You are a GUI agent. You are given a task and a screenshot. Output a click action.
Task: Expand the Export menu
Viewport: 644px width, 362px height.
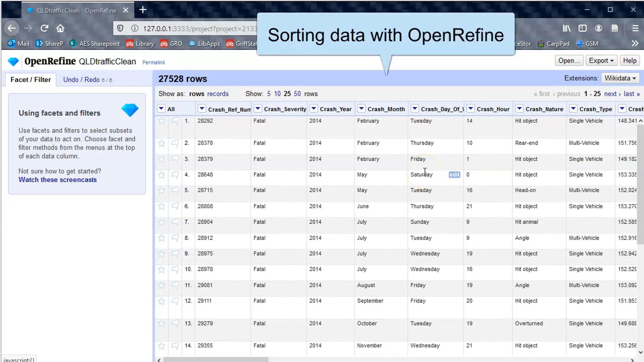tap(601, 61)
